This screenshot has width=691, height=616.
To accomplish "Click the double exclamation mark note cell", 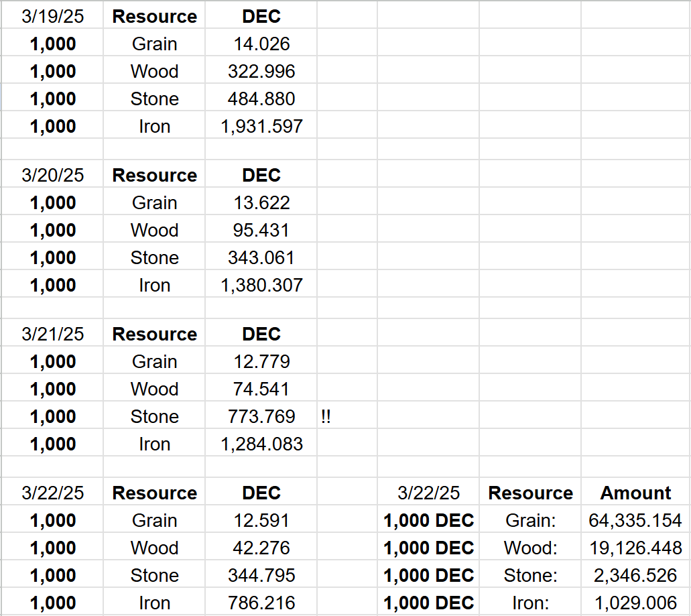I will click(x=347, y=416).
